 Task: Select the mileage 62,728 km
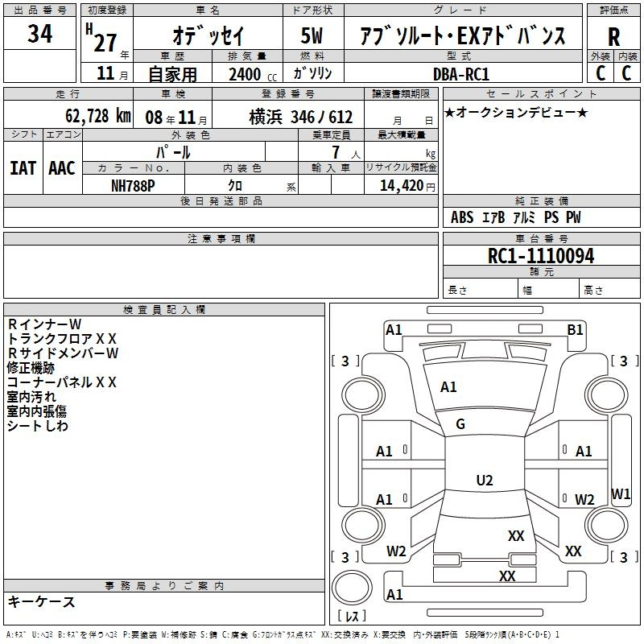point(98,116)
